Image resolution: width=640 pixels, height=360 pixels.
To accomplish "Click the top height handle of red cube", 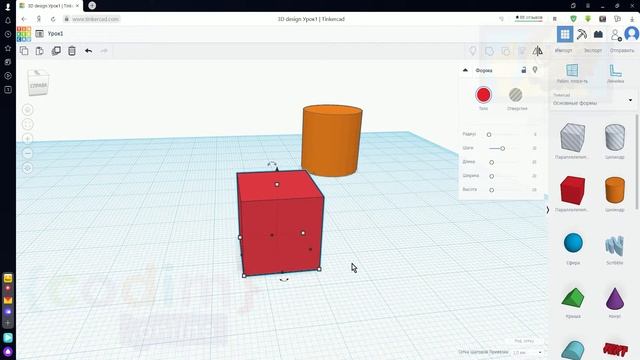I will [277, 184].
